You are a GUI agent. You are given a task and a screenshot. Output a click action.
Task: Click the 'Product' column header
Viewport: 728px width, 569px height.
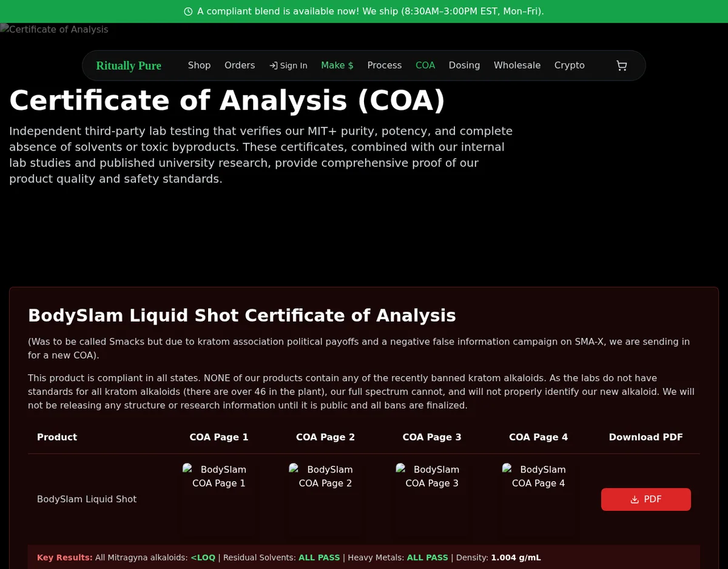(57, 437)
